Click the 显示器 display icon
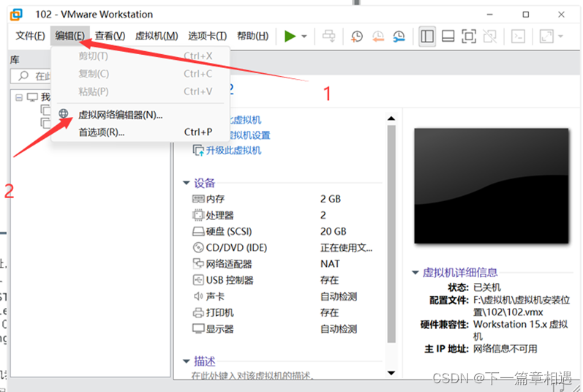The image size is (583, 392). (x=198, y=329)
